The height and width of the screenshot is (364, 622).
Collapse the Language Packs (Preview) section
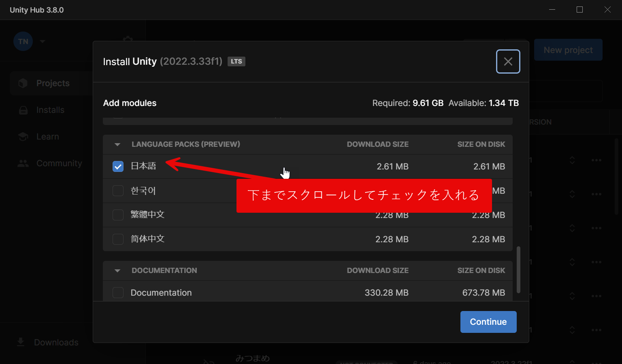[117, 144]
